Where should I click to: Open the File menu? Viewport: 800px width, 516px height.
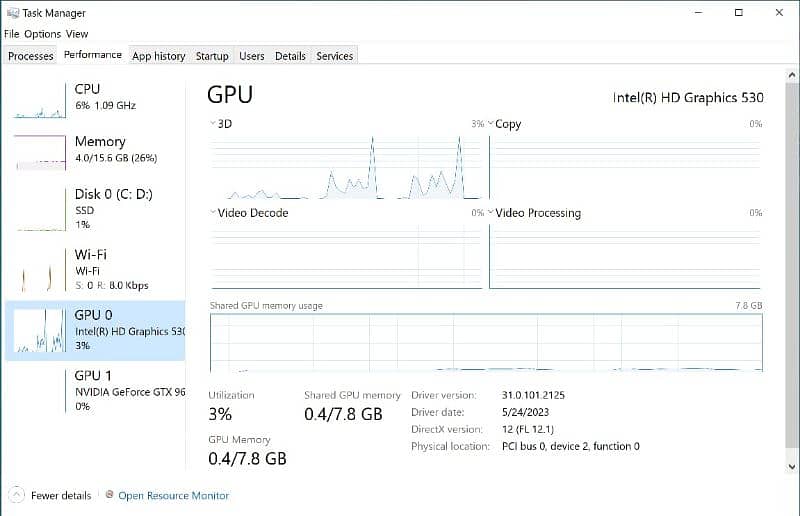pyautogui.click(x=12, y=34)
